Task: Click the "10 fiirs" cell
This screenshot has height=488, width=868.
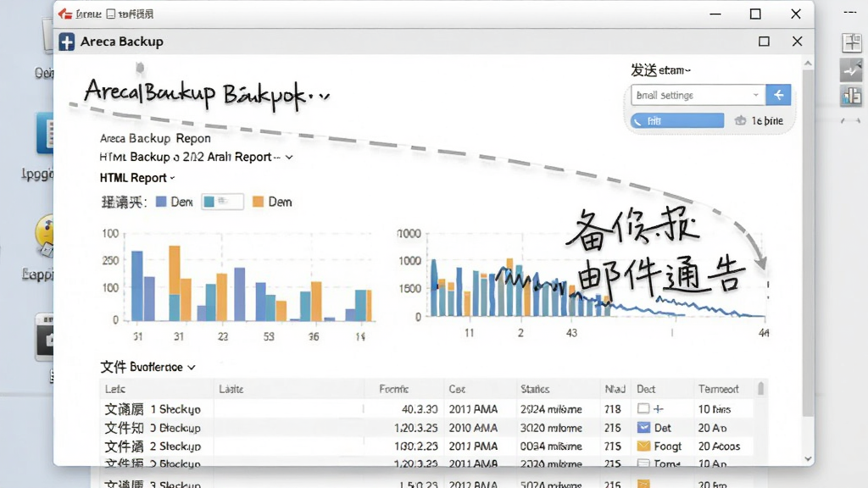Action: point(714,409)
